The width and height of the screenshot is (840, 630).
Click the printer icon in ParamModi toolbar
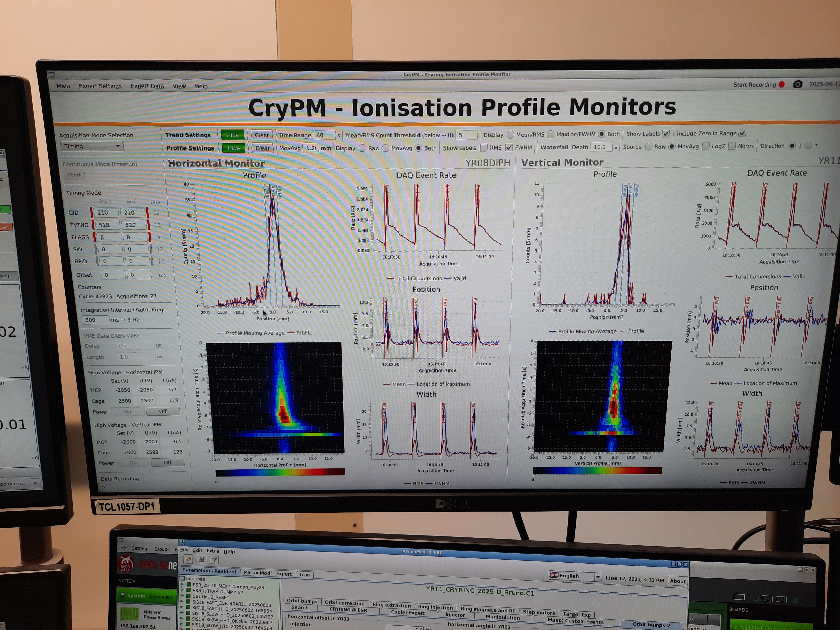tap(202, 559)
